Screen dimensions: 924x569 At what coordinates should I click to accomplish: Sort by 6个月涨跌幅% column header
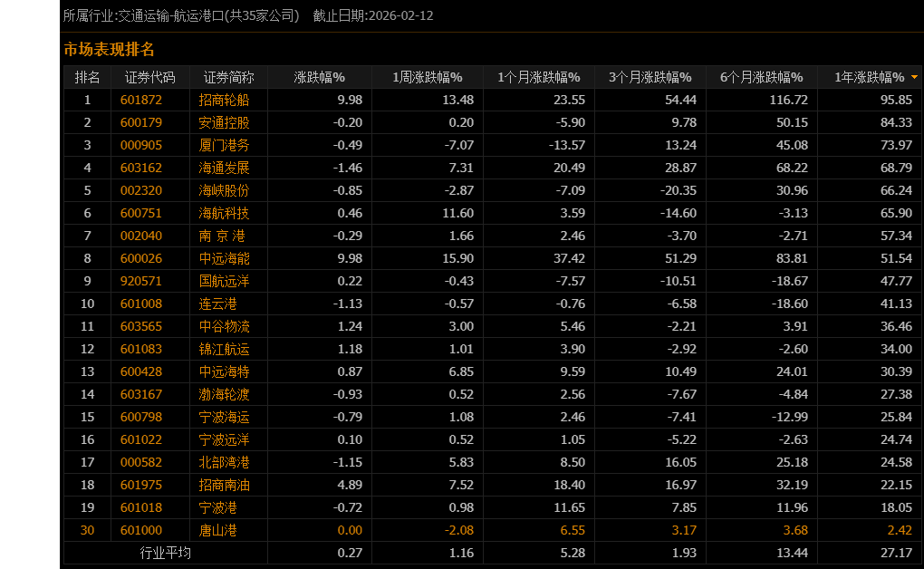[x=761, y=77]
